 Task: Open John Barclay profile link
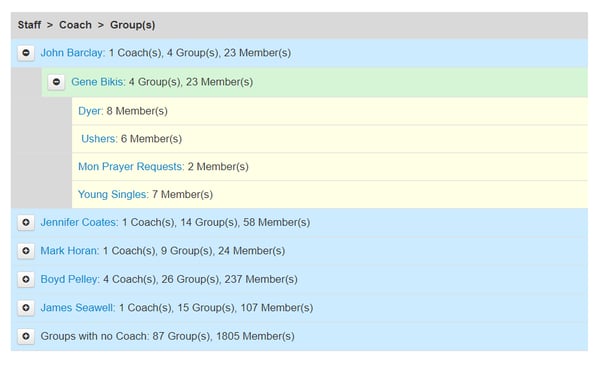pos(73,53)
